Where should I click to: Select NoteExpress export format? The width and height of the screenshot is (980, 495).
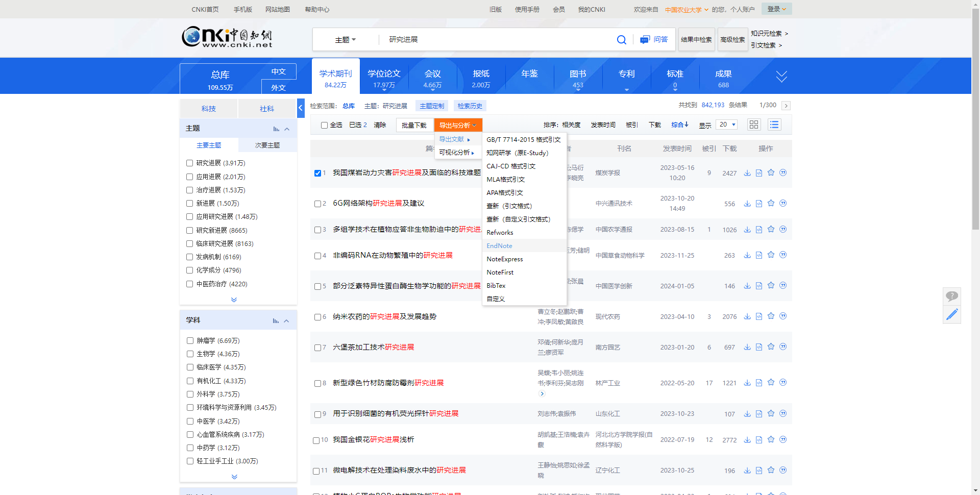coord(524,259)
